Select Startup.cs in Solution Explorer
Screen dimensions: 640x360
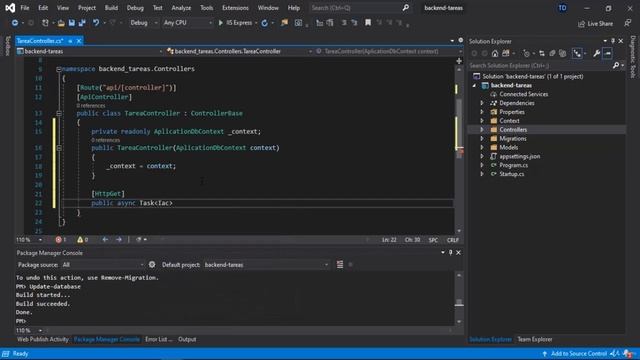pyautogui.click(x=511, y=174)
